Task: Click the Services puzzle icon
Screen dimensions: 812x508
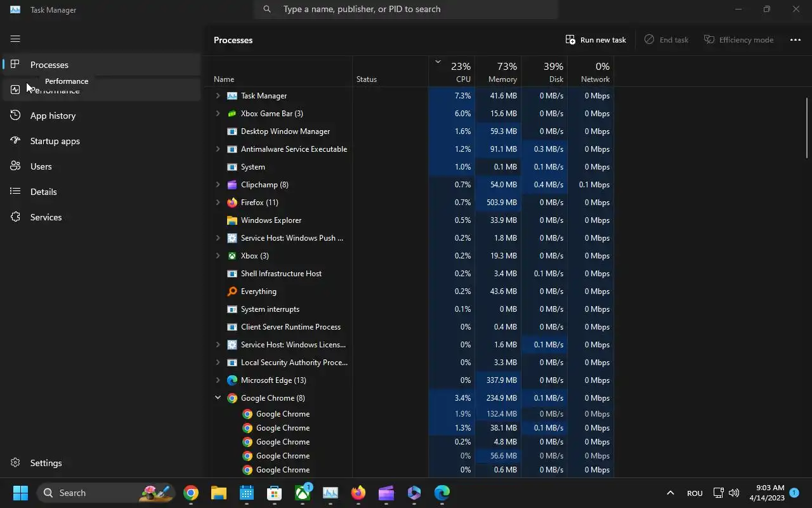Action: [x=15, y=217]
